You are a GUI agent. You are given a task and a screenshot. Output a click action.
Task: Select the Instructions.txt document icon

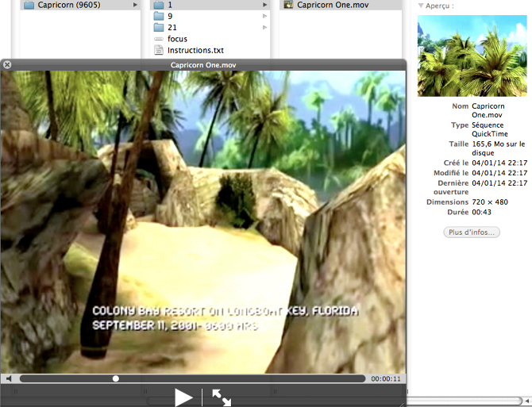(x=158, y=50)
